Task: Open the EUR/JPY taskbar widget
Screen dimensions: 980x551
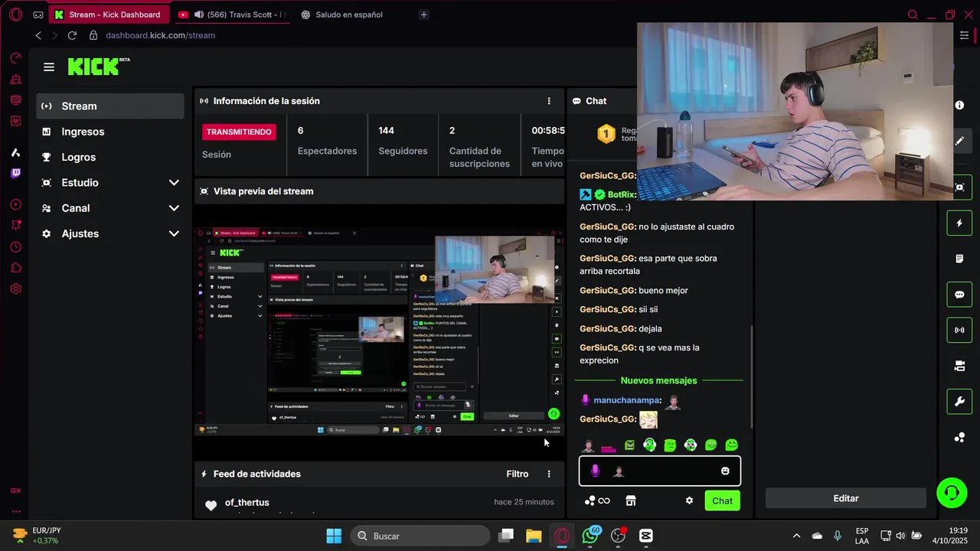Action: (x=38, y=536)
